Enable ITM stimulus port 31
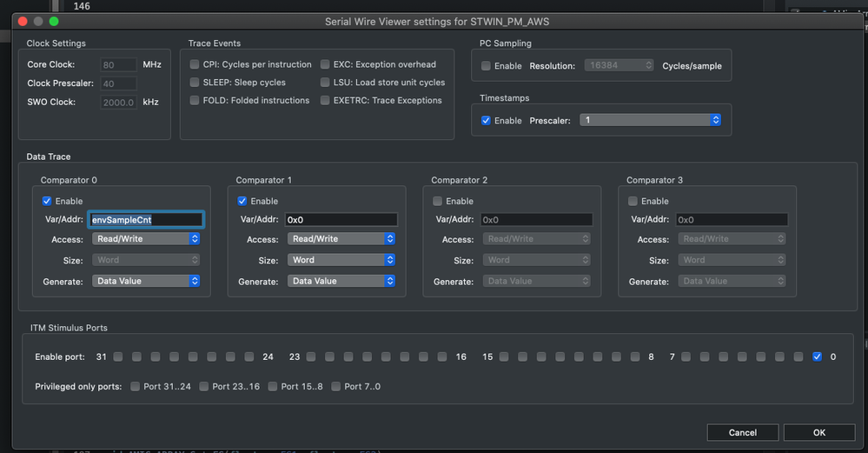Image resolution: width=868 pixels, height=453 pixels. (118, 356)
